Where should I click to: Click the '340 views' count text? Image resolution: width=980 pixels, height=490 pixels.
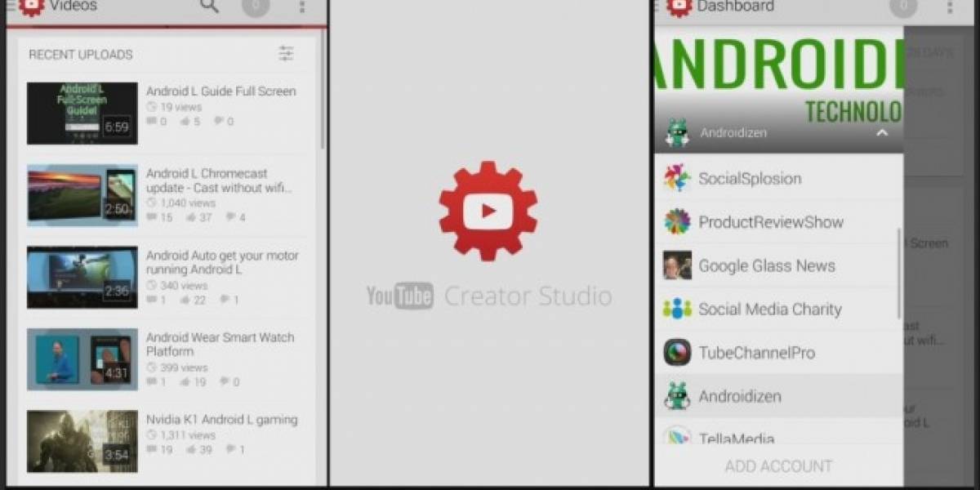(x=184, y=286)
